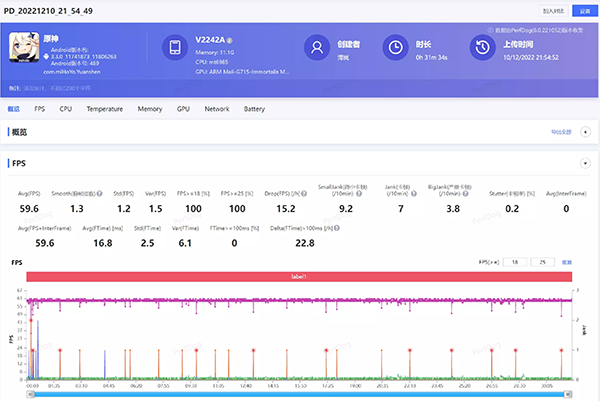This screenshot has height=401, width=600.
Task: Select the Temperature tab
Action: pos(104,108)
